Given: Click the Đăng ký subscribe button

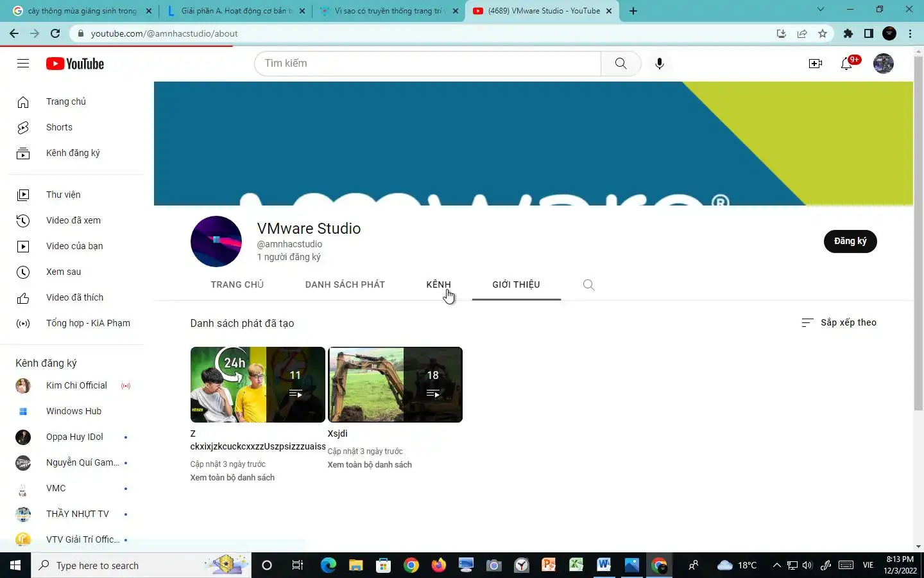Looking at the screenshot, I should [x=850, y=241].
